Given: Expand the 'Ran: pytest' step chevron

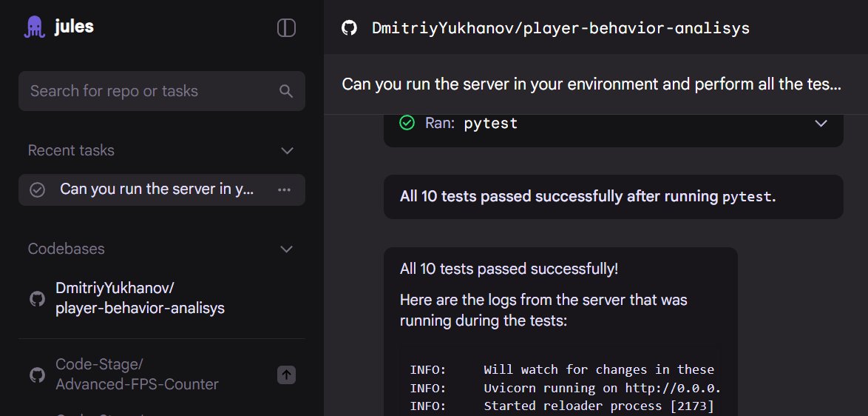Looking at the screenshot, I should [821, 123].
